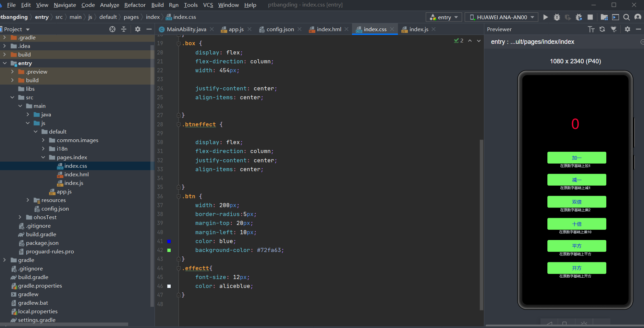Click the green #72fa63 gutter swatch
This screenshot has width=644, height=328.
(169, 250)
